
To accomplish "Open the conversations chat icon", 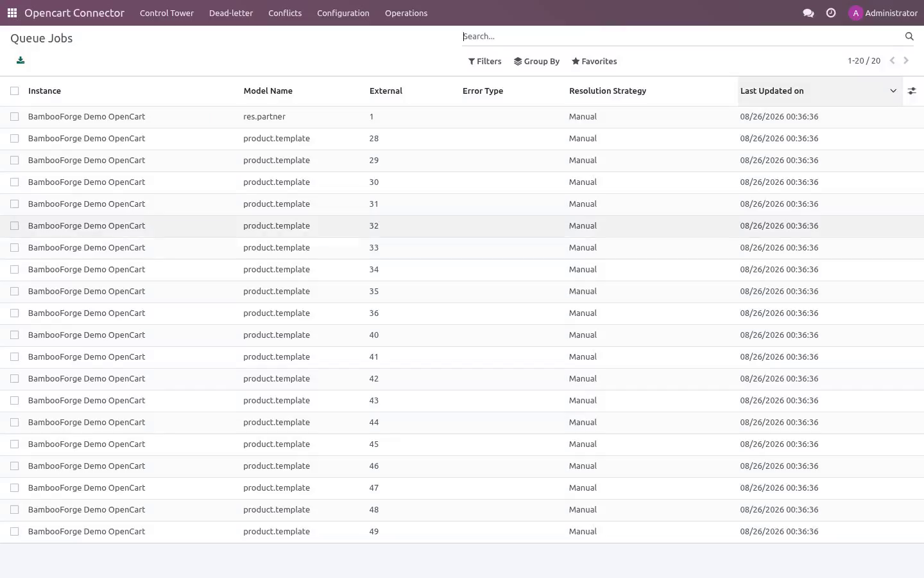I will coord(809,13).
